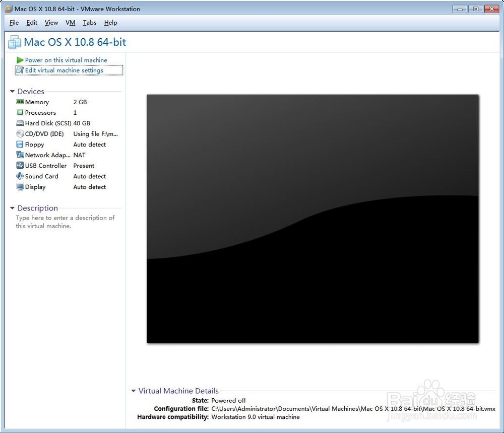Click Floppy's Auto detect value
This screenshot has width=504, height=433.
(90, 145)
